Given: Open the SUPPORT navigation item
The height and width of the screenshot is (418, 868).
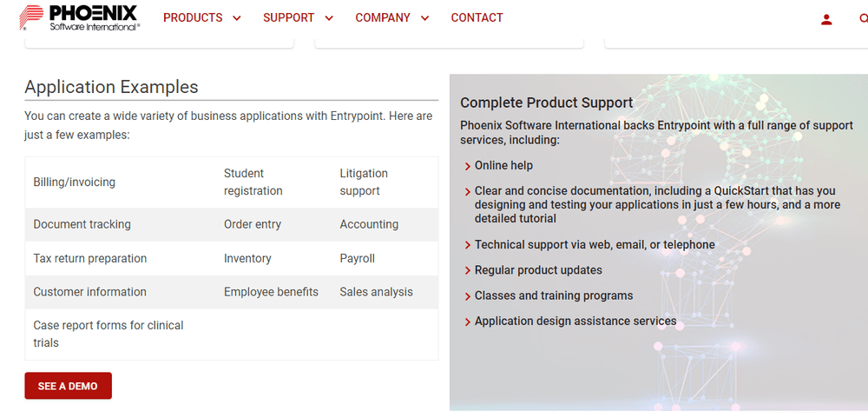Looking at the screenshot, I should coord(288,17).
